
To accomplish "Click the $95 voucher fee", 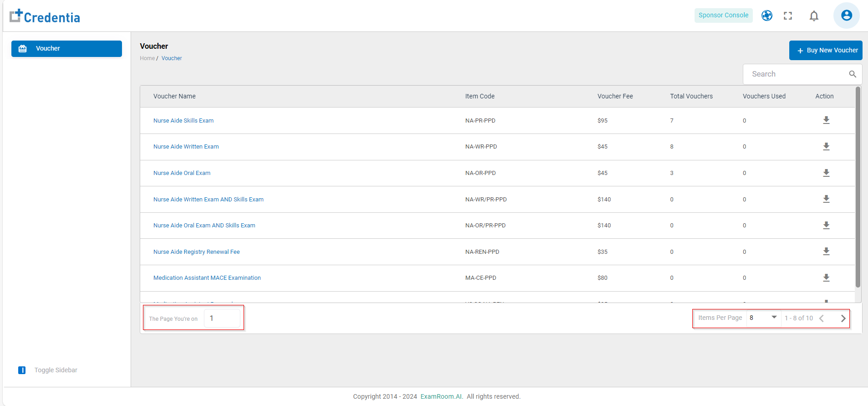I will [x=603, y=121].
